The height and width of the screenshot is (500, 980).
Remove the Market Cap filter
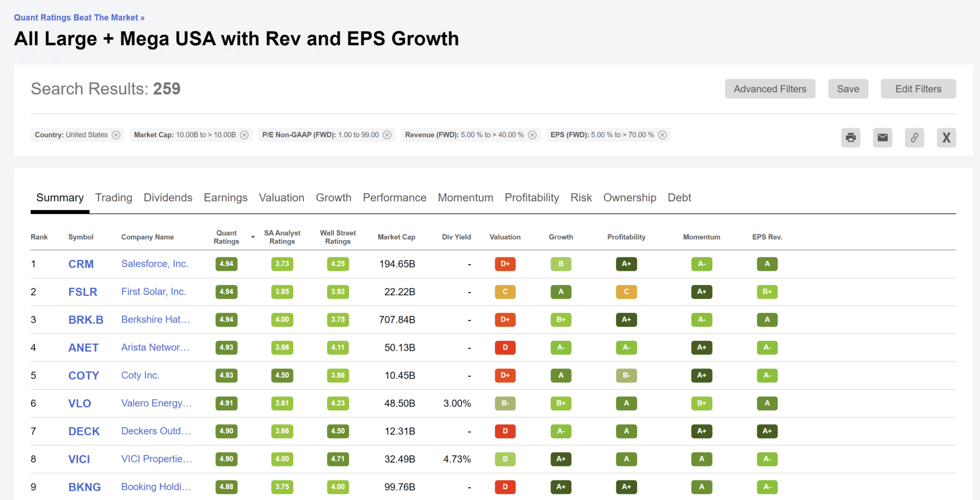(245, 134)
